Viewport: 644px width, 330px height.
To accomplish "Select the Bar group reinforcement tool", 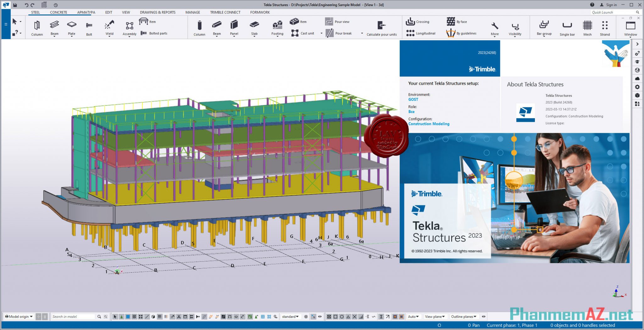I will coord(544,28).
